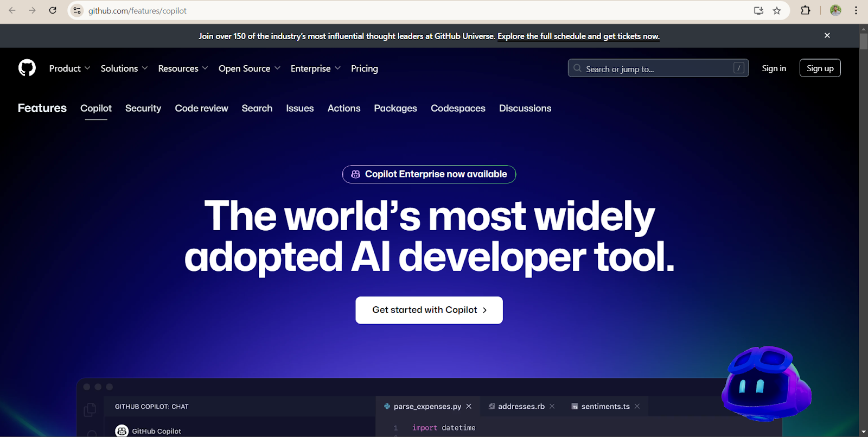Expand the Solutions dropdown menu
The height and width of the screenshot is (437, 868).
[x=124, y=68]
